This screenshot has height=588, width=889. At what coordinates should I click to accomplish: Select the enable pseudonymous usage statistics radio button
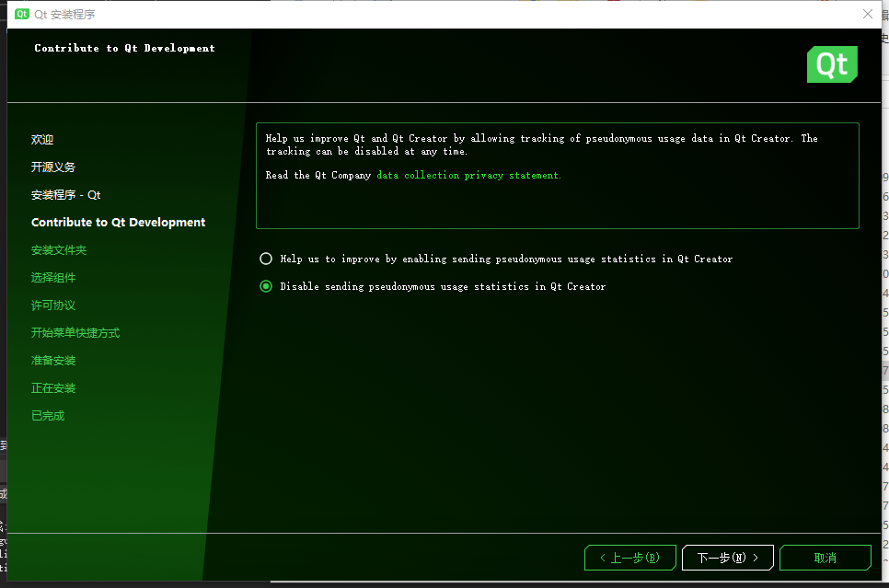pos(266,259)
